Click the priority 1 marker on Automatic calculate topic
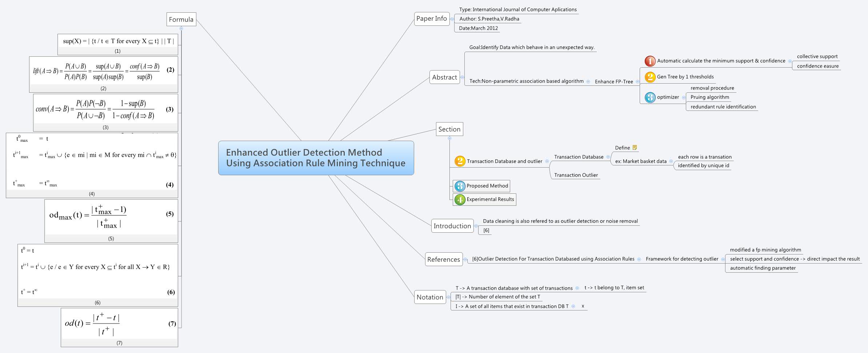The image size is (868, 353). point(650,61)
